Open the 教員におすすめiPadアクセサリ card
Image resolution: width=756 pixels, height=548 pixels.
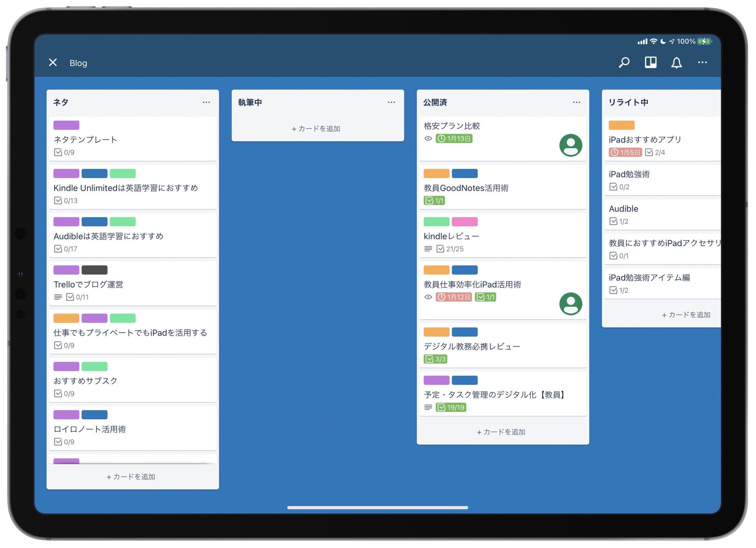coord(663,249)
